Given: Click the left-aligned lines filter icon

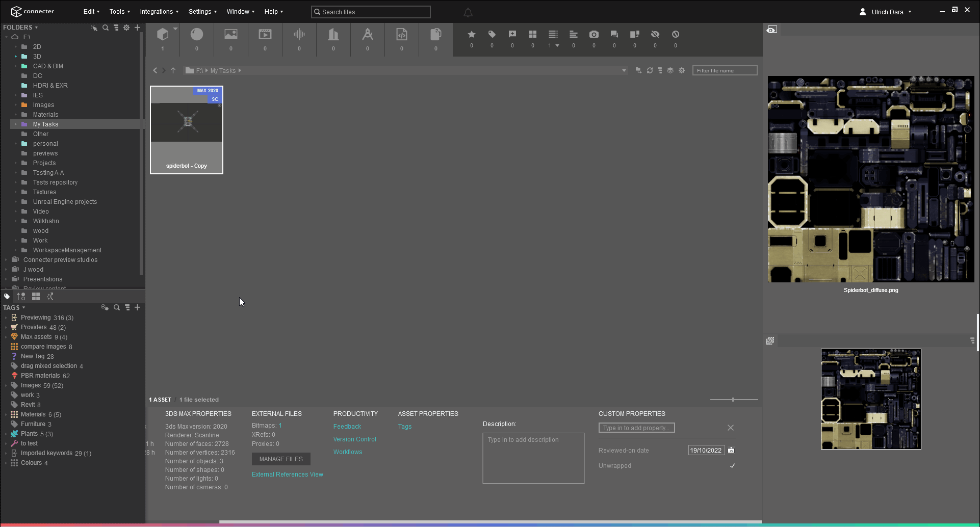Looking at the screenshot, I should 574,34.
